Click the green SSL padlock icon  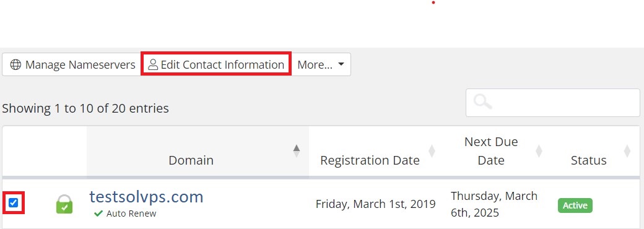pyautogui.click(x=64, y=204)
